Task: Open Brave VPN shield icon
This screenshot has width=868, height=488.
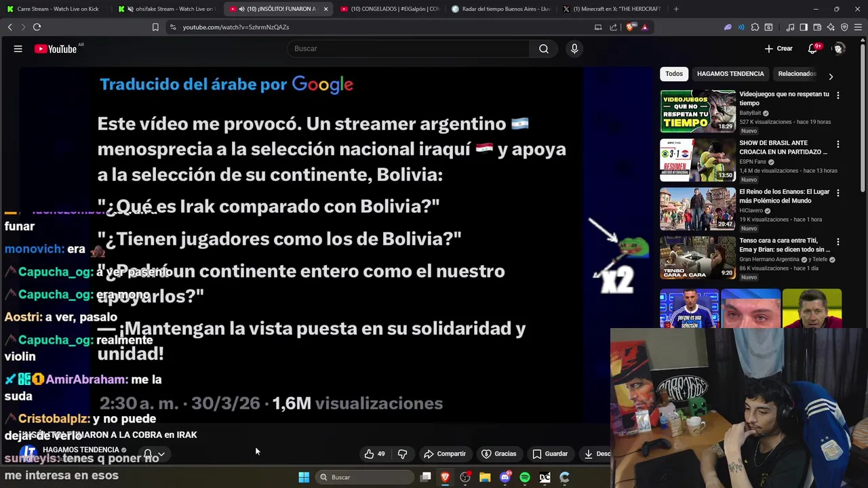Action: [844, 27]
